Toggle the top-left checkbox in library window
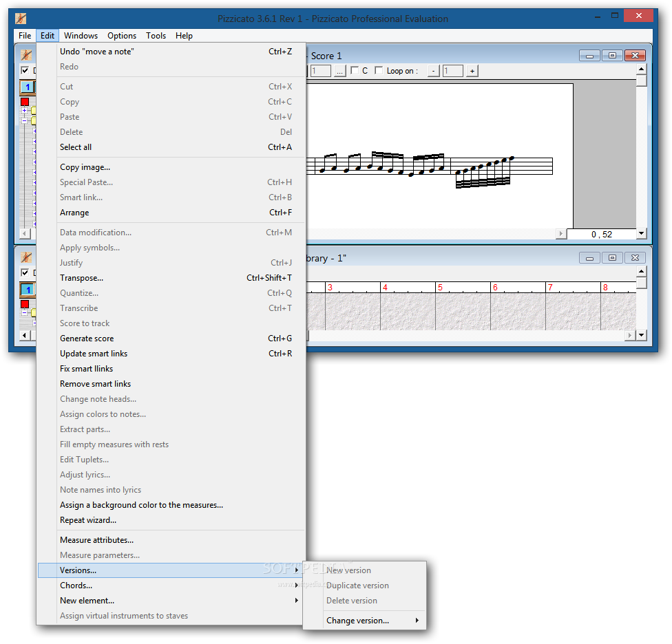The image size is (672, 644). click(25, 272)
